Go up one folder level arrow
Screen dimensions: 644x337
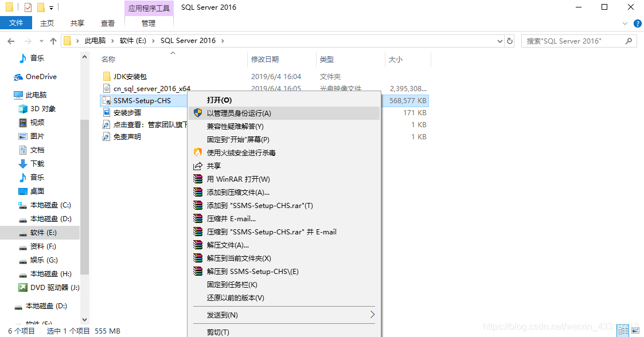pyautogui.click(x=53, y=41)
